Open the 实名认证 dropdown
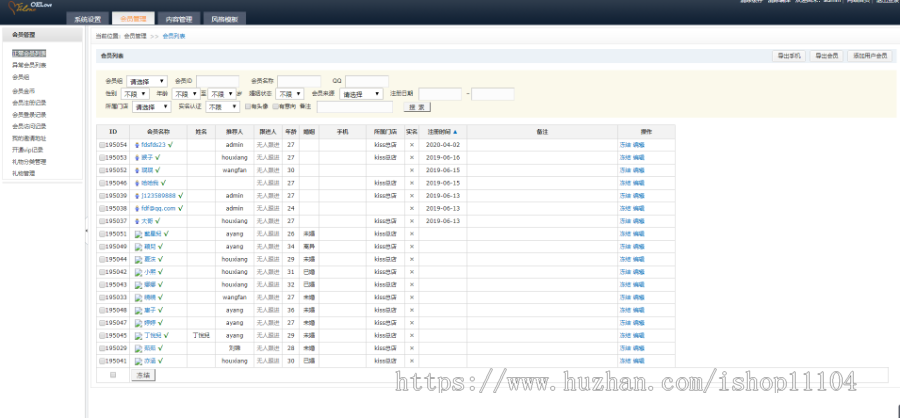The image size is (900, 418). (x=223, y=106)
